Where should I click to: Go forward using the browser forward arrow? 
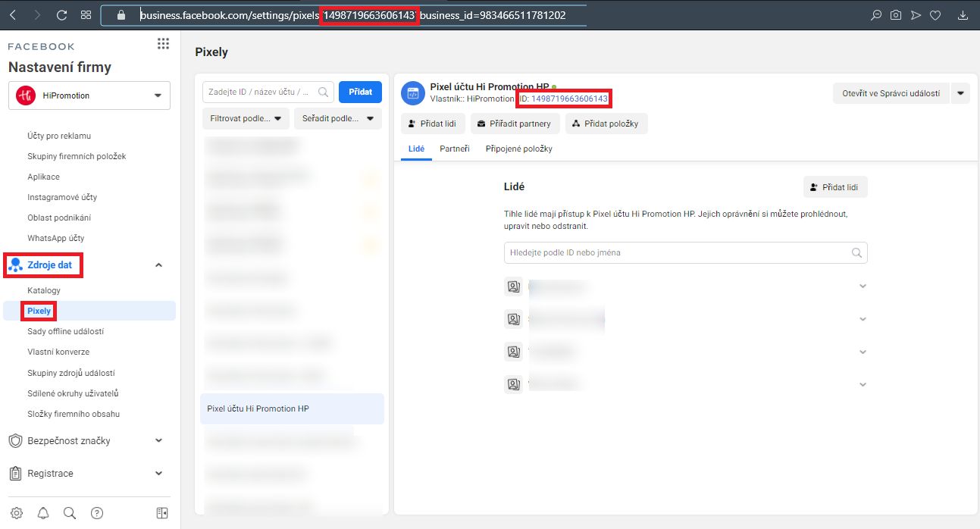click(x=38, y=15)
